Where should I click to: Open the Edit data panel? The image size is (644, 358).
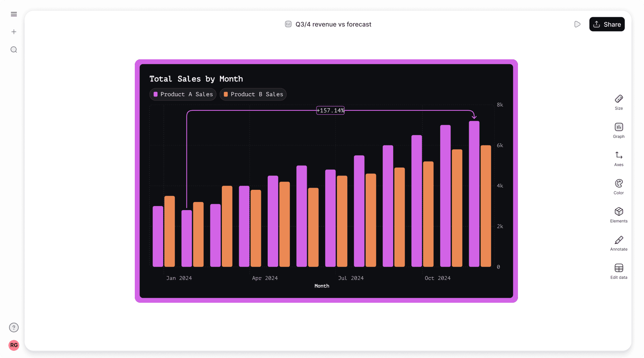619,271
